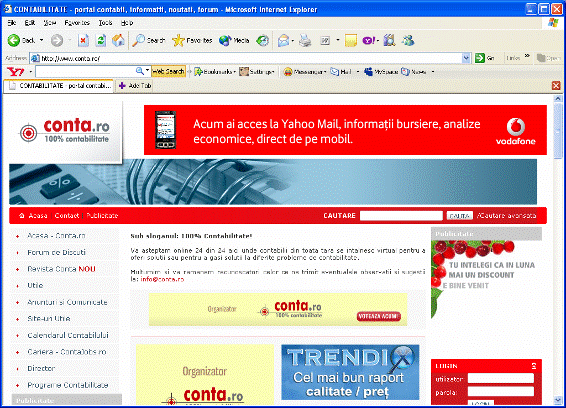The height and width of the screenshot is (408, 566).
Task: Click the conta.ro site logo
Action: [x=65, y=132]
